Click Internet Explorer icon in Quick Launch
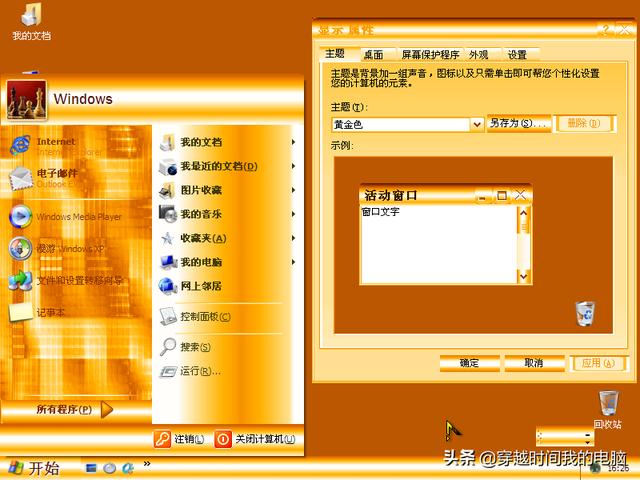 point(128,468)
